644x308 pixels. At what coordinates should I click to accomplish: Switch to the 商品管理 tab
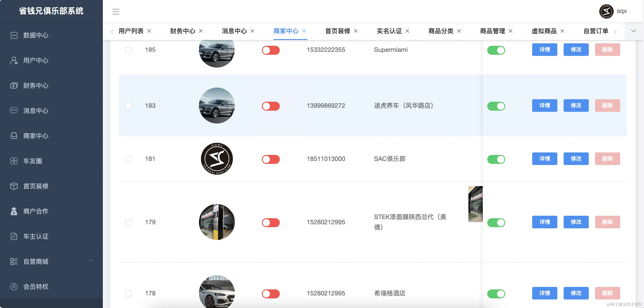pos(492,31)
